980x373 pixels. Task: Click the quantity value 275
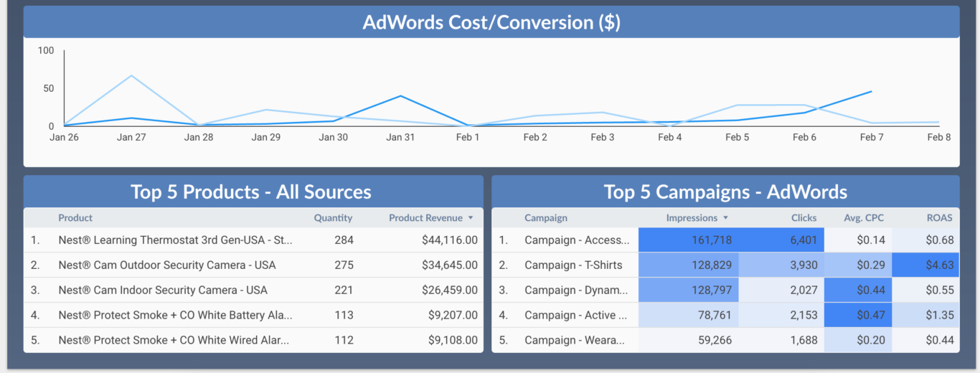(344, 265)
